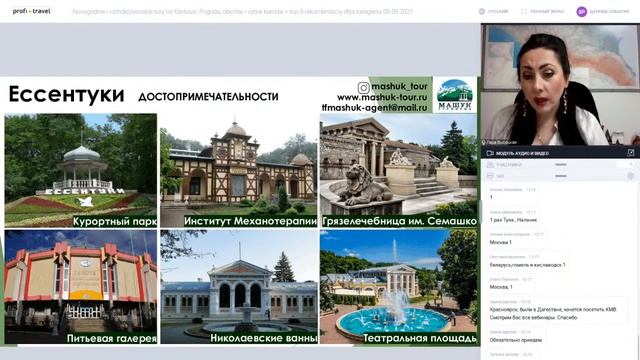Image resolution: width=640 pixels, height=360 pixels.
Task: Collapse the chat panel handle
Action: pos(561,176)
